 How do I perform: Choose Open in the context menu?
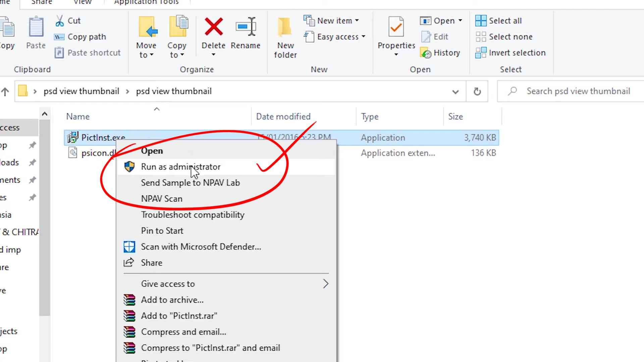click(226, 151)
